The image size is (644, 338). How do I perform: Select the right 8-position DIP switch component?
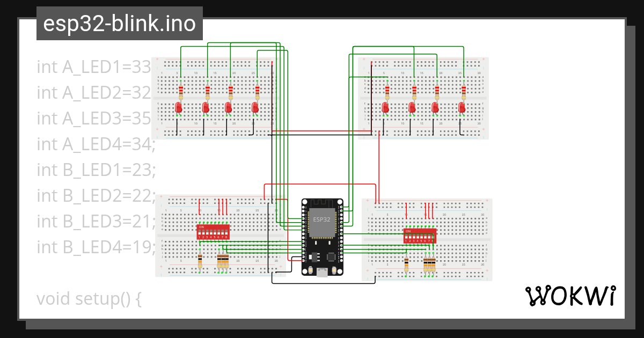[420, 236]
